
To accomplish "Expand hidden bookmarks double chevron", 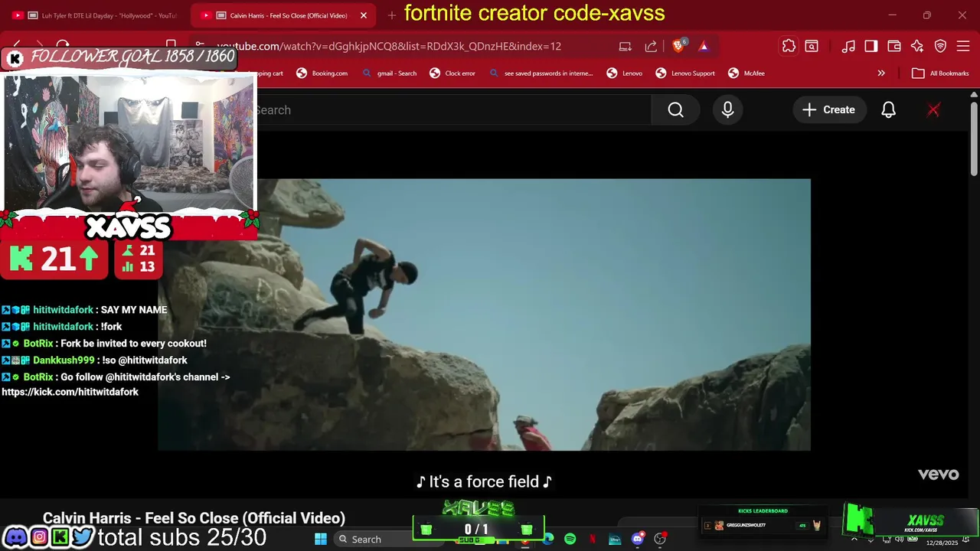I will [x=881, y=73].
